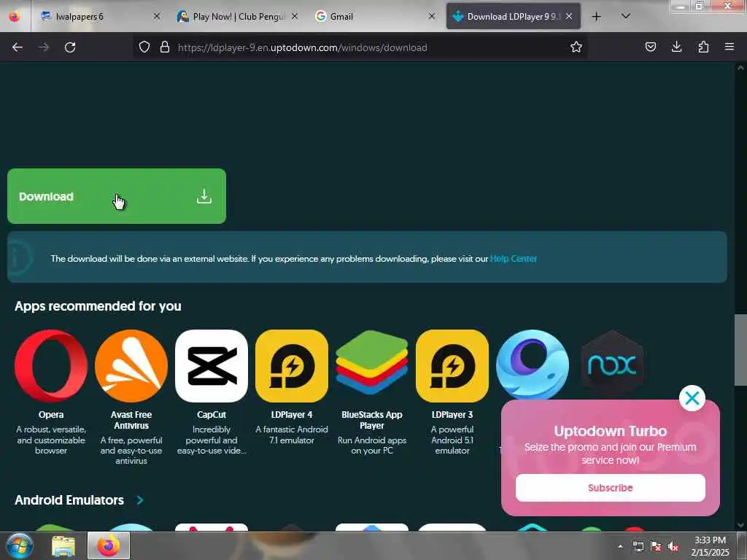The width and height of the screenshot is (747, 560).
Task: Open the tracking protection shield icon
Action: [x=144, y=47]
